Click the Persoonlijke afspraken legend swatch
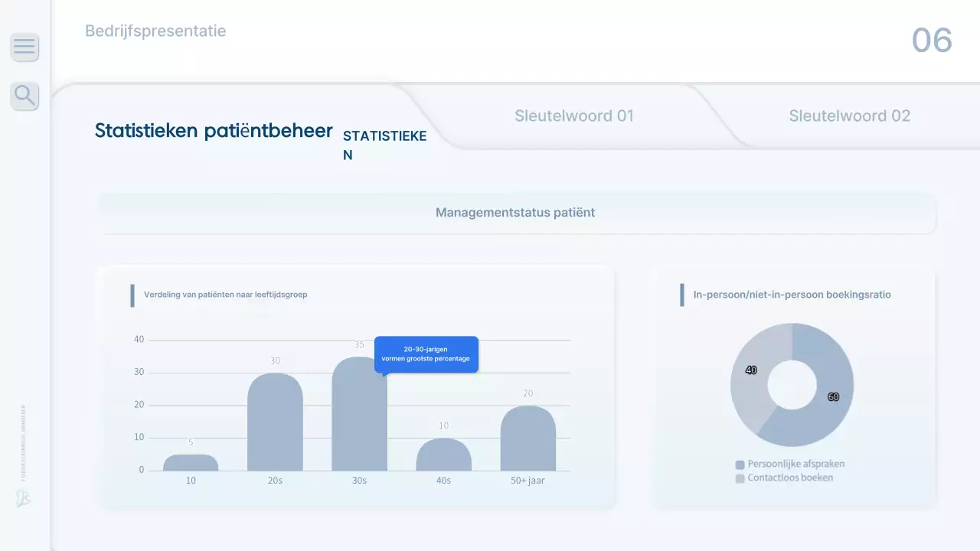The height and width of the screenshot is (551, 980). [x=740, y=465]
